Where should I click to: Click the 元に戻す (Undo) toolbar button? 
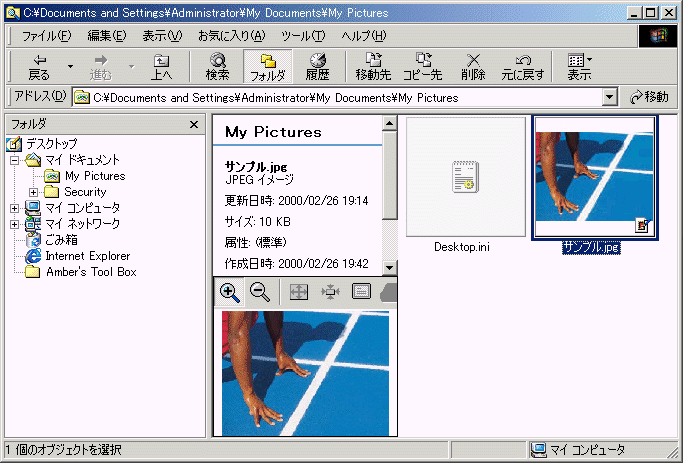pos(523,67)
